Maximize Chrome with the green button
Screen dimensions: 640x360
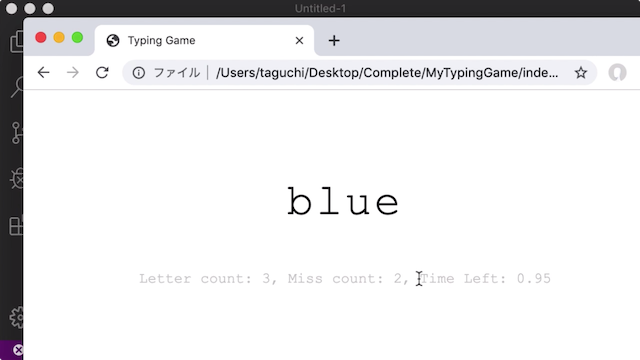(x=78, y=38)
